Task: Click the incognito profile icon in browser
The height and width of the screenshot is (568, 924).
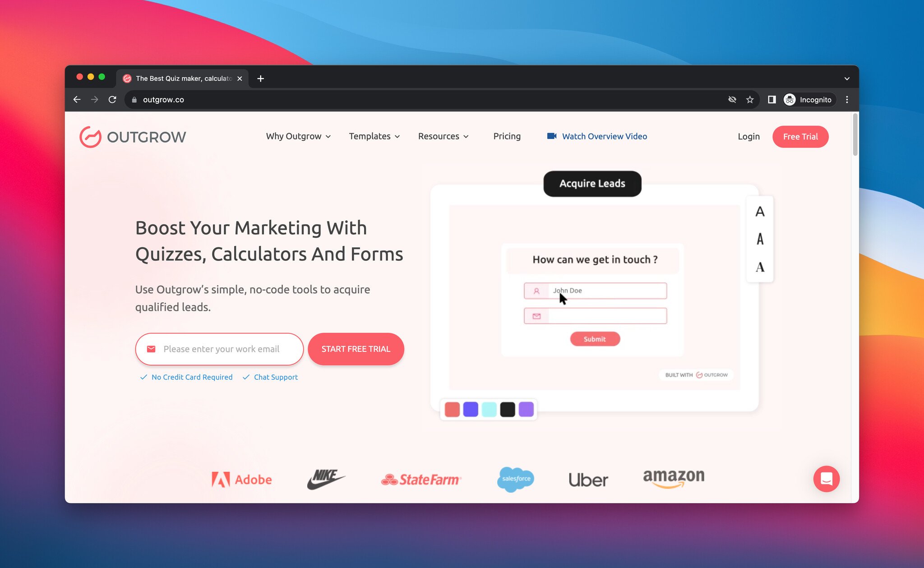Action: pos(790,100)
